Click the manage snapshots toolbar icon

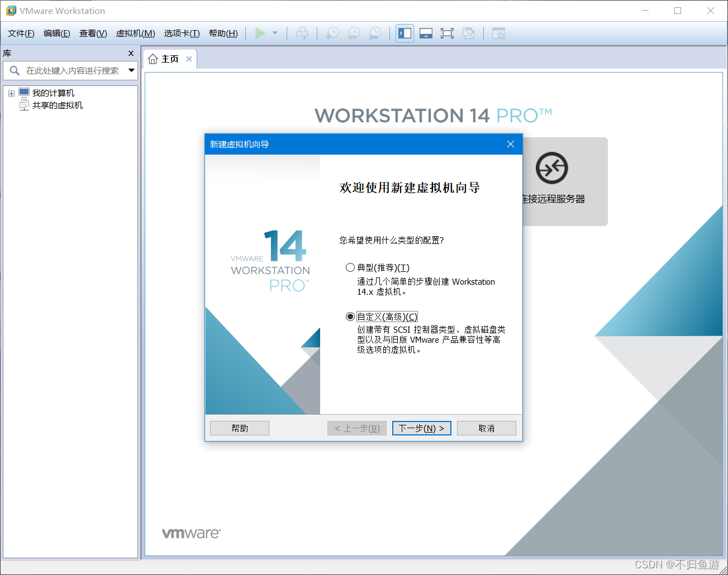(375, 33)
